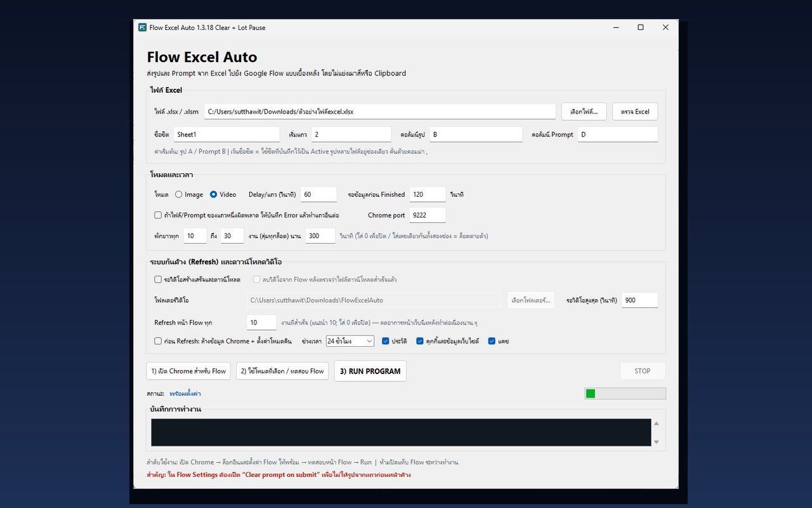Click the max video wait field showing 900
This screenshot has width=812, height=508.
click(639, 300)
